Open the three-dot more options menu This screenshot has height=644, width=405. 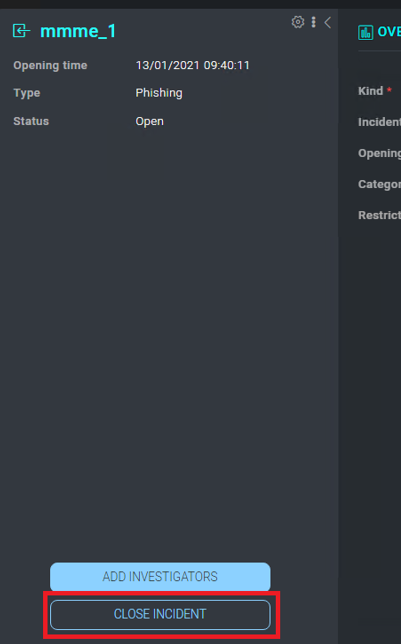(x=313, y=22)
